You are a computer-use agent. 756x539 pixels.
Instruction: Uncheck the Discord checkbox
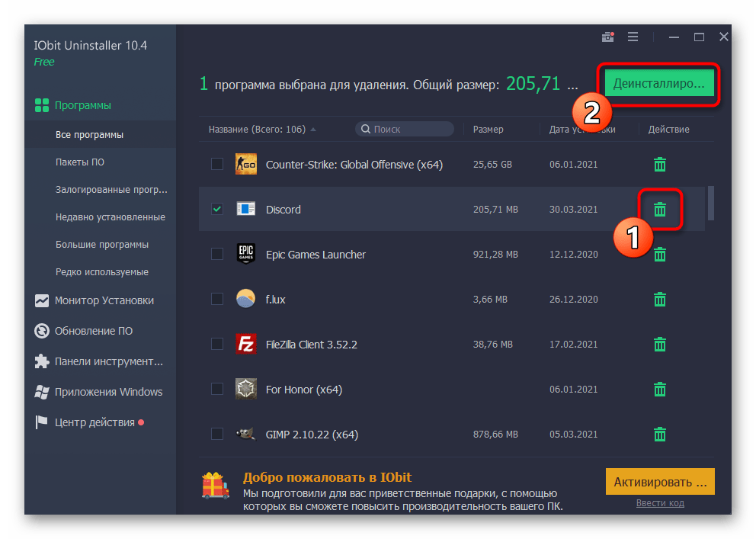tap(216, 209)
